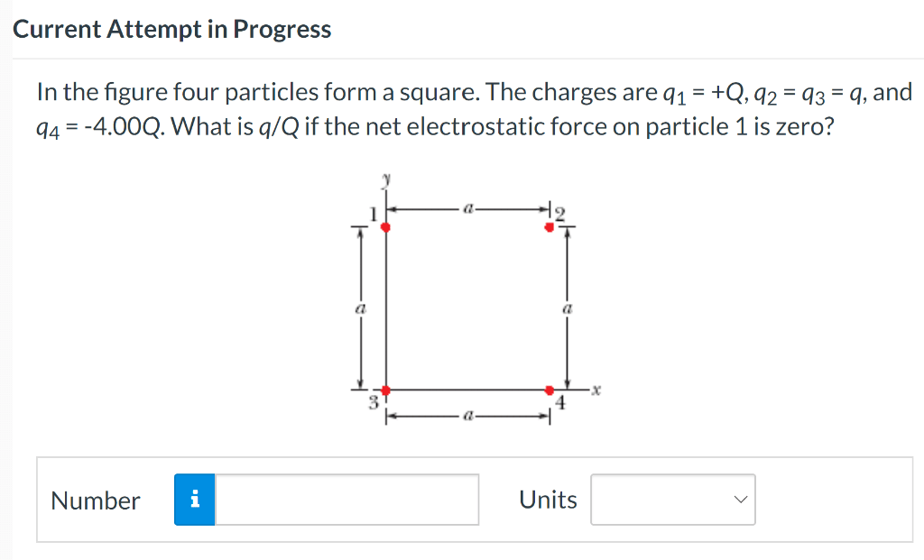This screenshot has height=560, width=924.
Task: Click the Number label text
Action: 96,500
